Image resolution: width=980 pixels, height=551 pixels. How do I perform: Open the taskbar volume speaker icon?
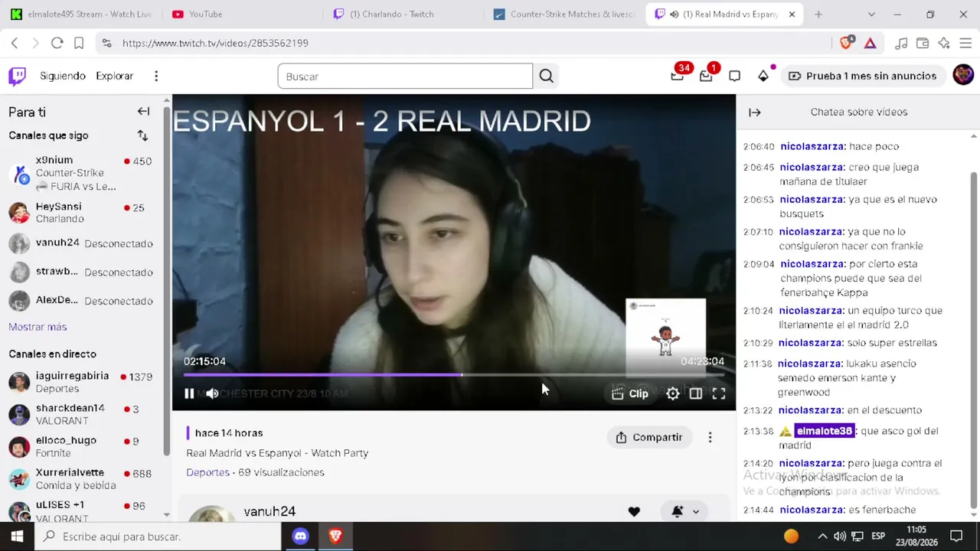[x=840, y=536]
